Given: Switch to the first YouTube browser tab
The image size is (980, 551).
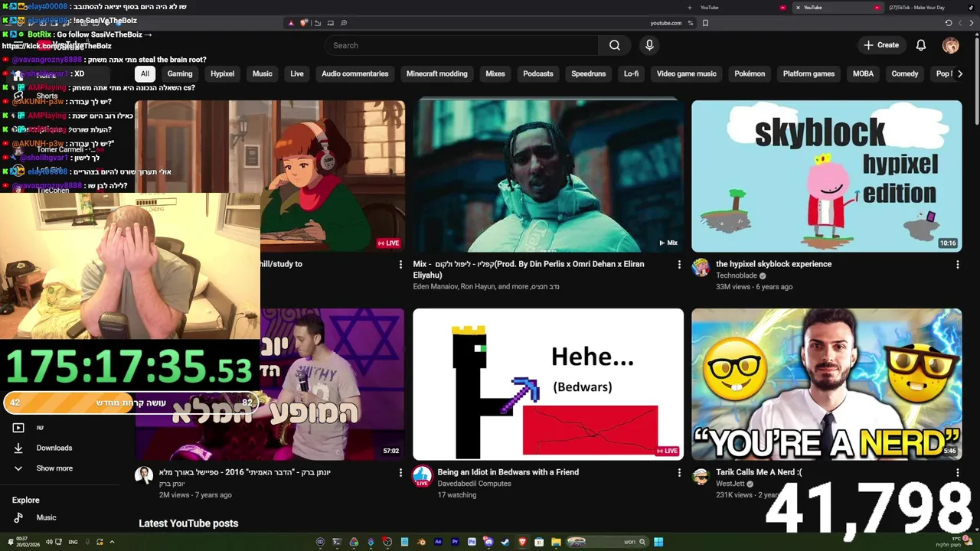Looking at the screenshot, I should pos(739,8).
